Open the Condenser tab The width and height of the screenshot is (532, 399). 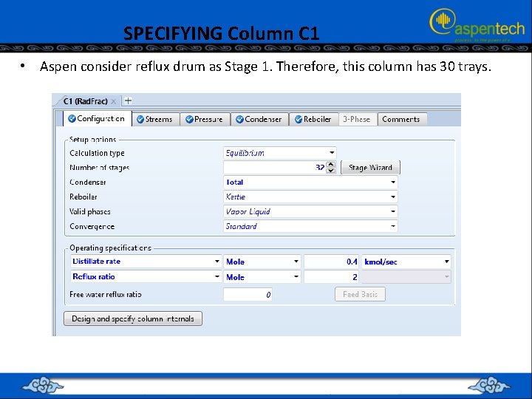259,120
